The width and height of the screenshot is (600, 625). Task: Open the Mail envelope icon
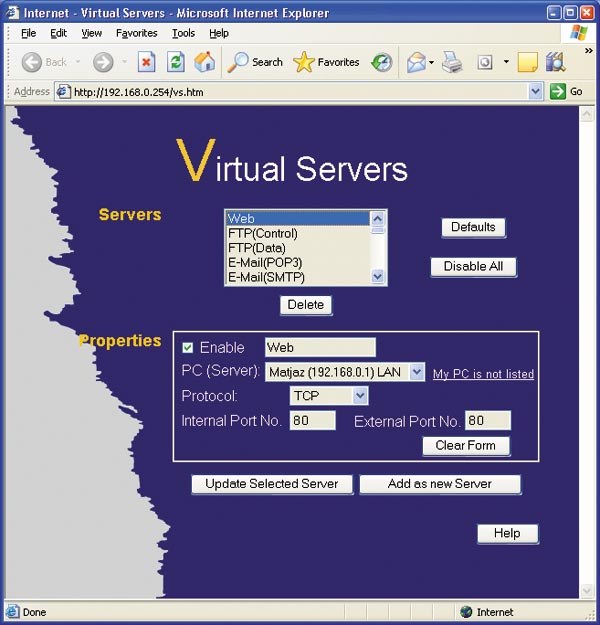pos(416,63)
